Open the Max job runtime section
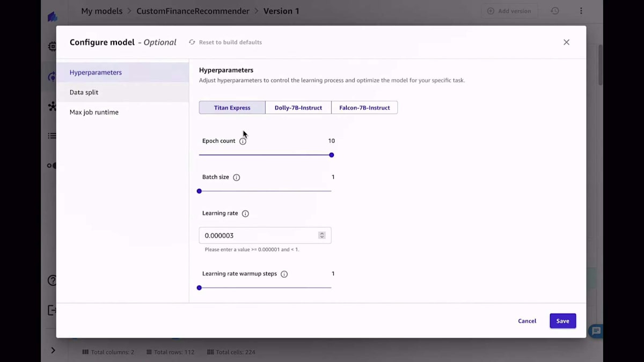644x362 pixels. pos(122,112)
